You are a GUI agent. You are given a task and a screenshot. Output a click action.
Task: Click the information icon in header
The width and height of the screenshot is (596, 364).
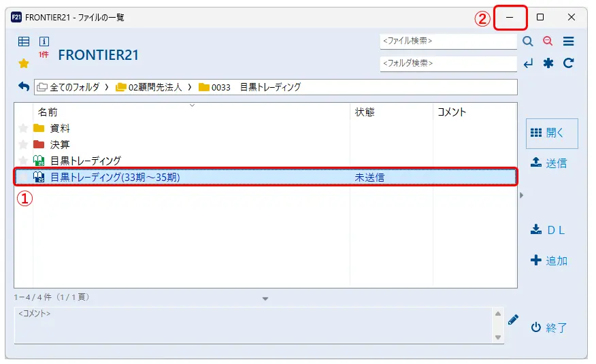[44, 42]
